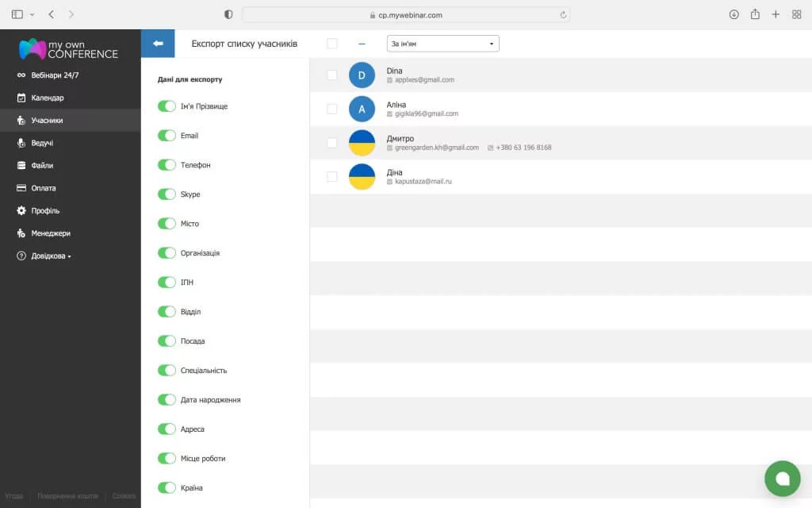Tick the checkbox next to Дмитро
The height and width of the screenshot is (508, 812).
(x=332, y=143)
